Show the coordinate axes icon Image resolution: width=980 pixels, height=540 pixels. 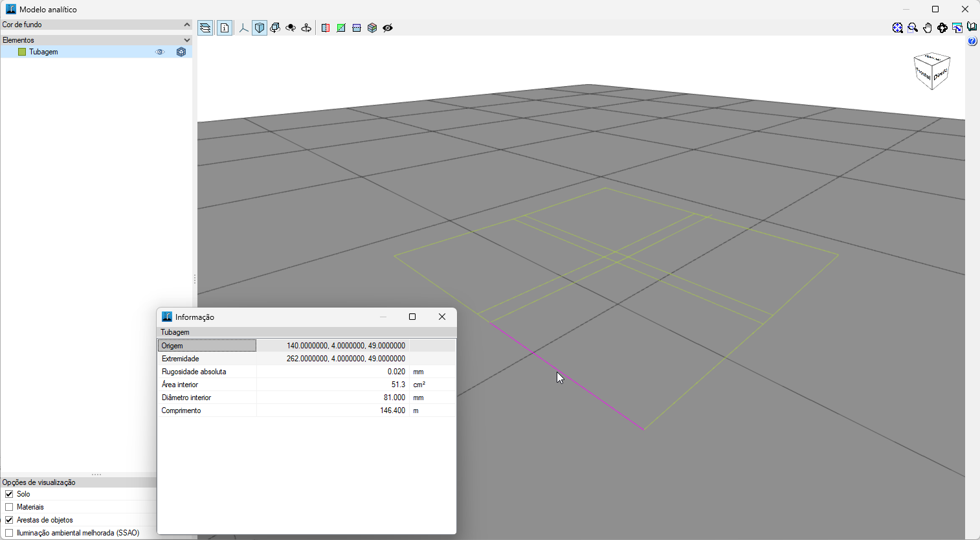(x=244, y=28)
